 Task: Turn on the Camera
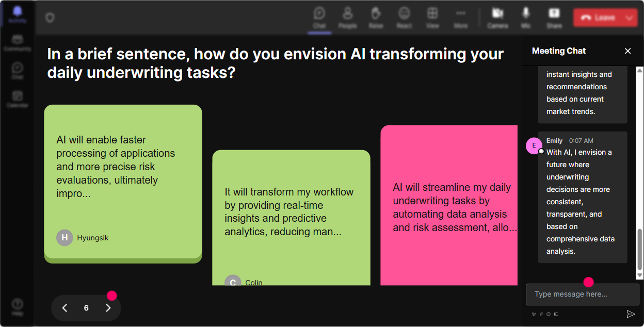click(x=497, y=17)
